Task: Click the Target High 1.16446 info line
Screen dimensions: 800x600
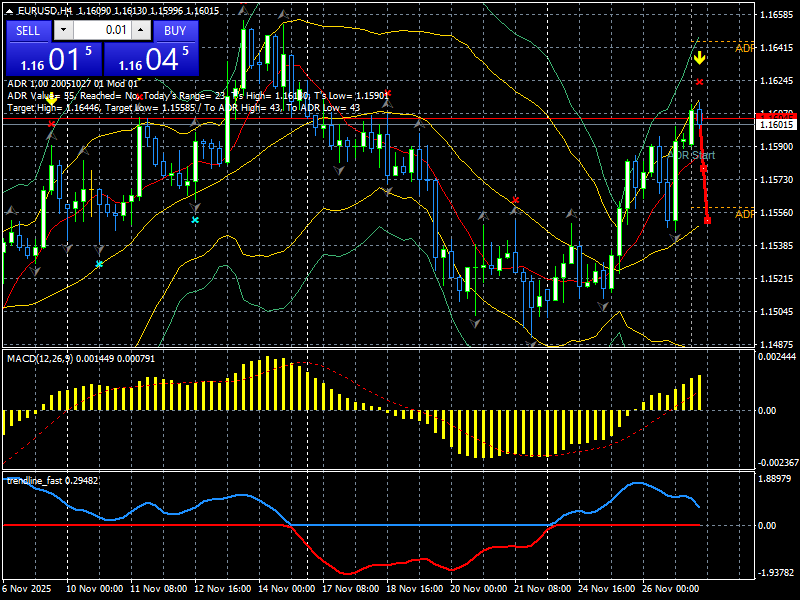Action: tap(184, 108)
